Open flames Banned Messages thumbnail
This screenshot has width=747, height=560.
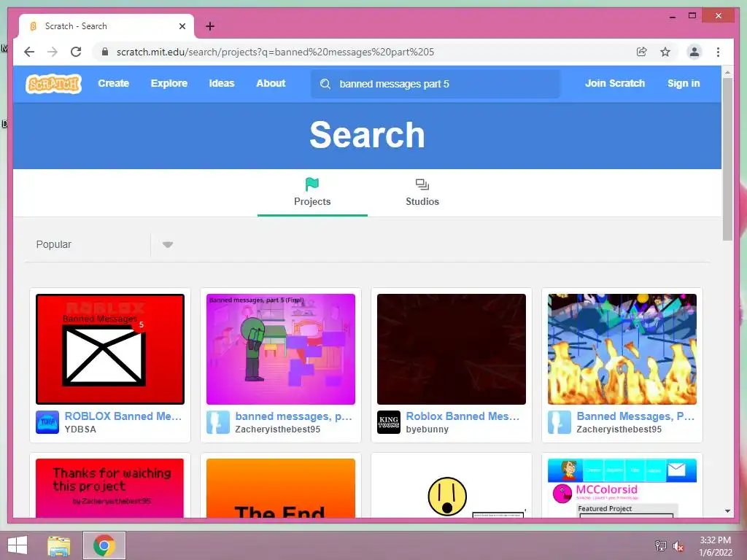(x=622, y=349)
